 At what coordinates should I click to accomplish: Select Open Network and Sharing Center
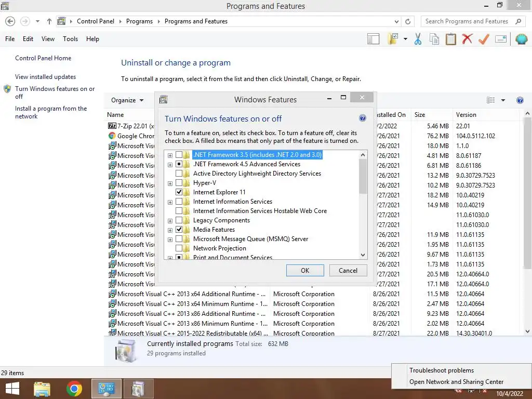(x=456, y=382)
